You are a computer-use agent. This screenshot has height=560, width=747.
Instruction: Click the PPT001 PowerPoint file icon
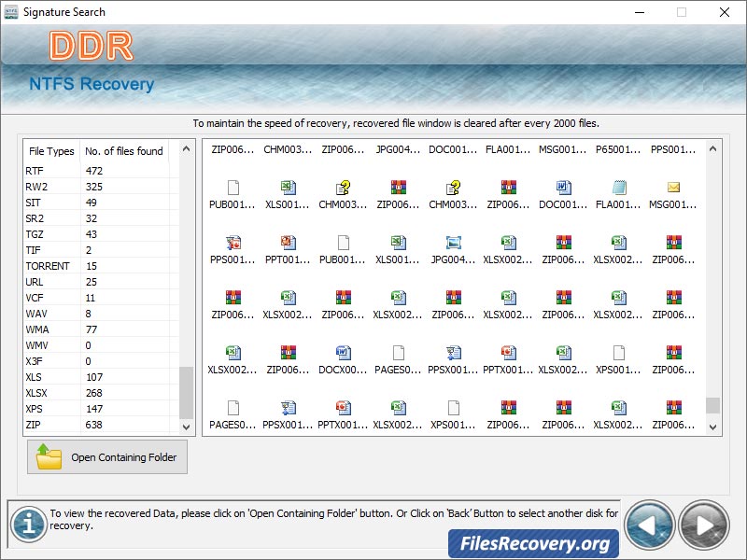pos(289,245)
